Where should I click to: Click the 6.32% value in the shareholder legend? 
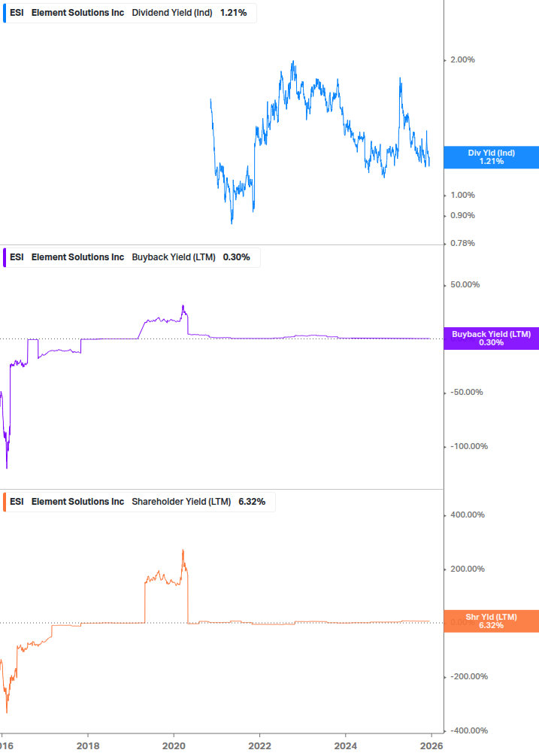pyautogui.click(x=252, y=502)
